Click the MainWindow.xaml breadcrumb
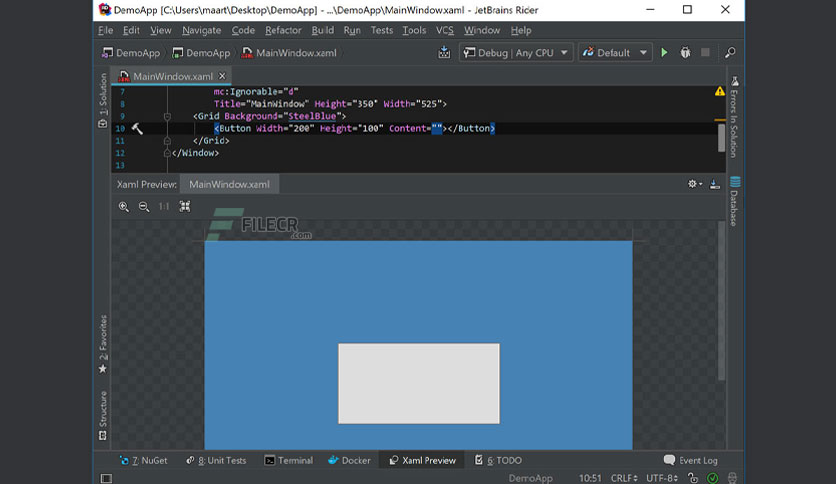 pyautogui.click(x=289, y=52)
